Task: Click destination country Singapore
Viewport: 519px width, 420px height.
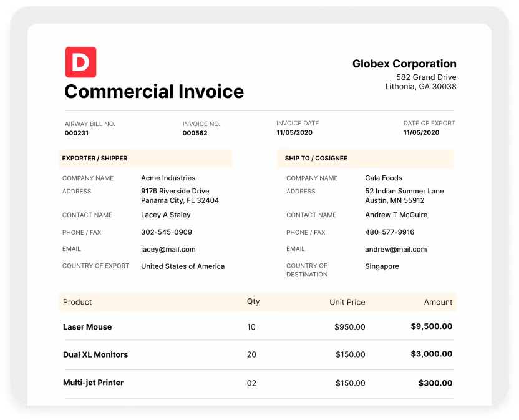Action: pos(382,266)
